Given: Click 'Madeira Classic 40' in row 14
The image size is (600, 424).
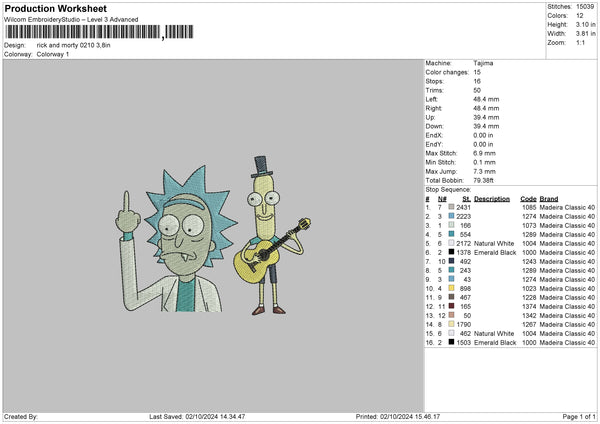Looking at the screenshot, I should click(x=567, y=325).
